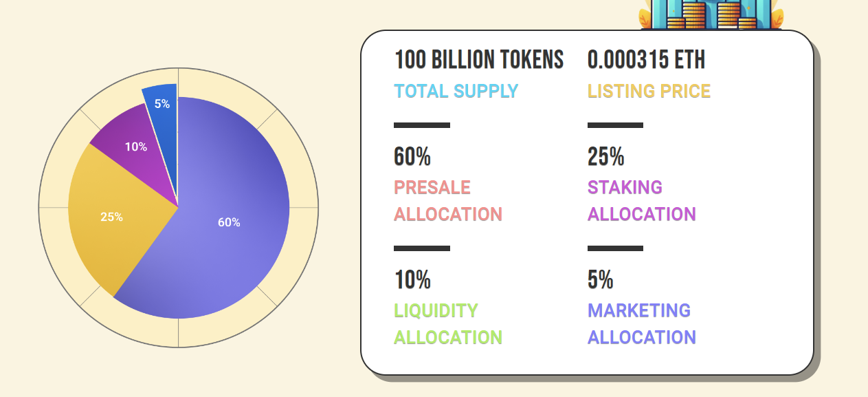Click the 5% heading above Marketing Allocation

600,280
